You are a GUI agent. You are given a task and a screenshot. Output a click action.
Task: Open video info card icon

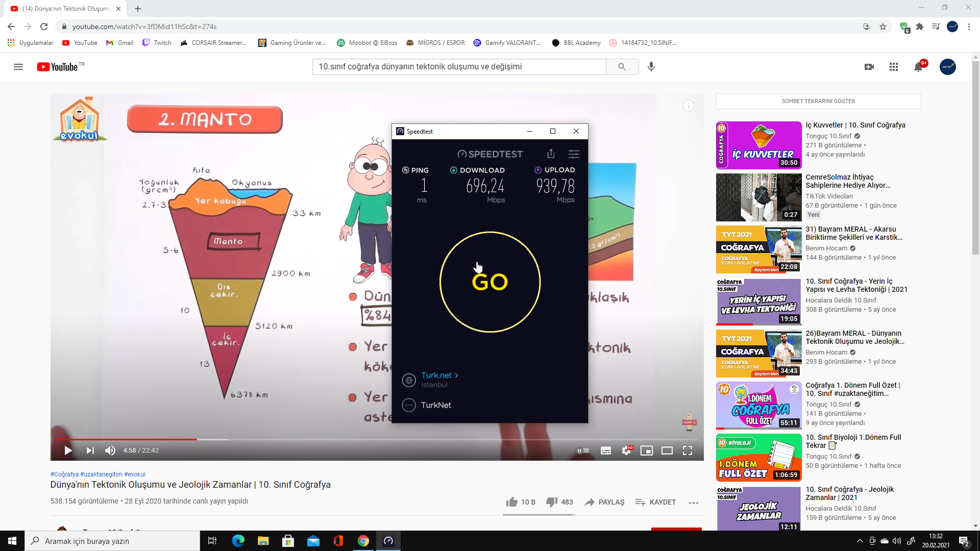point(689,106)
